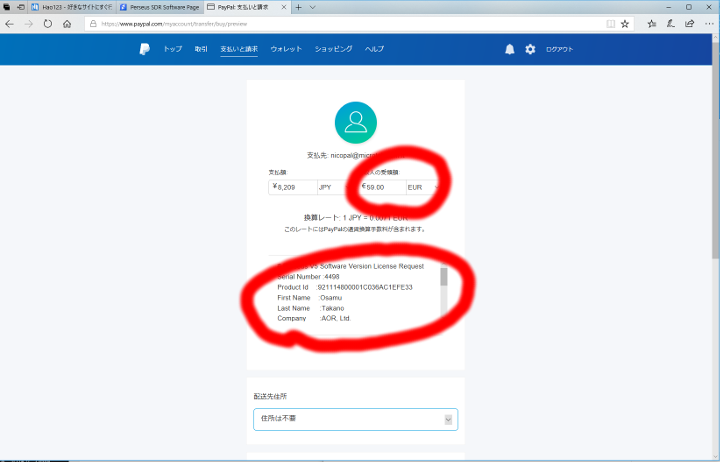Switch to Perseus SDR Software Page tab
Viewport: 720px width, 462px height.
tap(159, 7)
